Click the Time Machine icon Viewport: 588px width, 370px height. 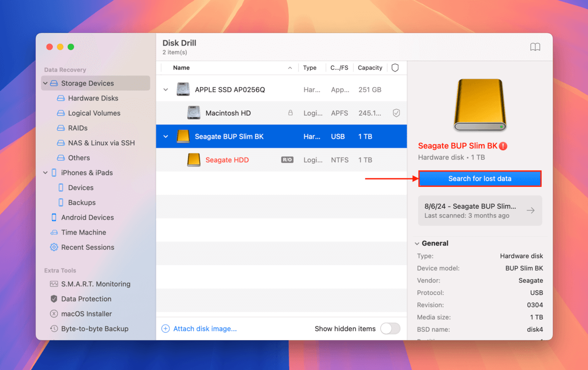point(54,232)
